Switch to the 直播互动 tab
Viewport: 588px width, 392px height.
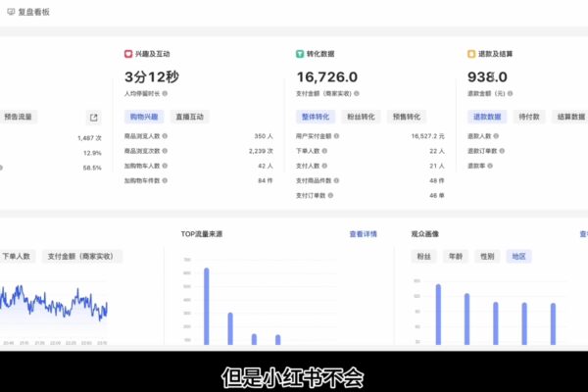(x=190, y=117)
